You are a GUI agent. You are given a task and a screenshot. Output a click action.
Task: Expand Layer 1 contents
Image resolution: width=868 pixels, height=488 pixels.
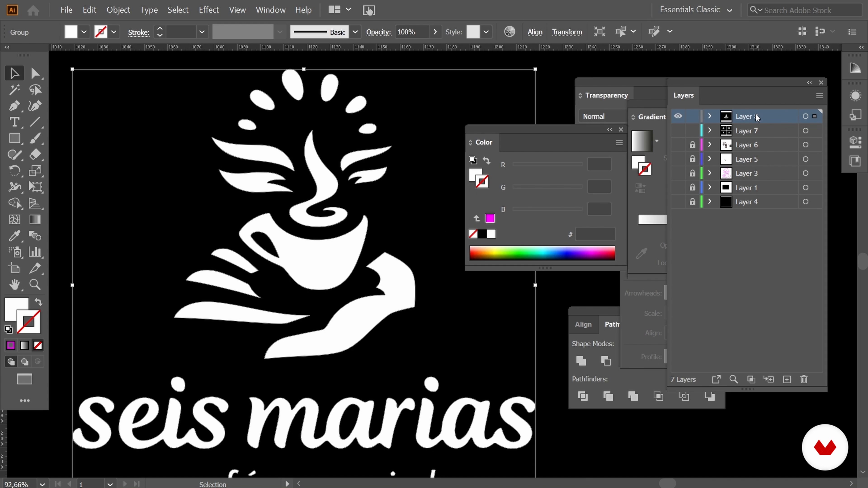coord(709,188)
